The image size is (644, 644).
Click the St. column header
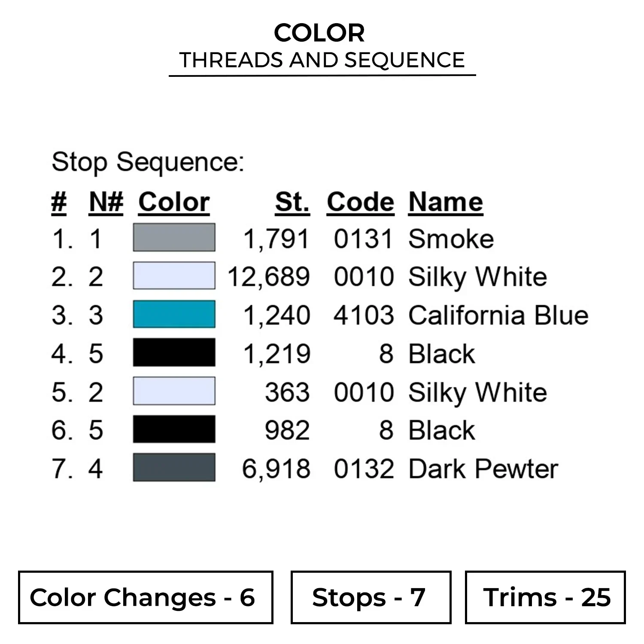292,202
